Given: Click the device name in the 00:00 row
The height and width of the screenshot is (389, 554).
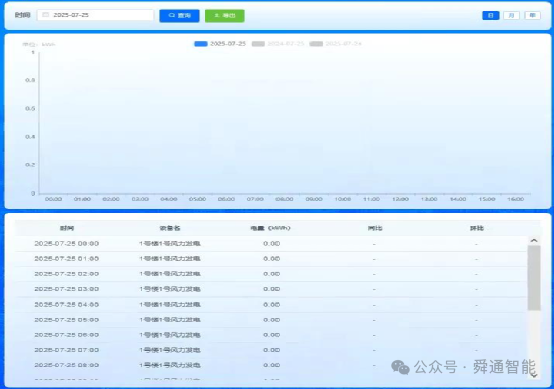Looking at the screenshot, I should pyautogui.click(x=170, y=243).
